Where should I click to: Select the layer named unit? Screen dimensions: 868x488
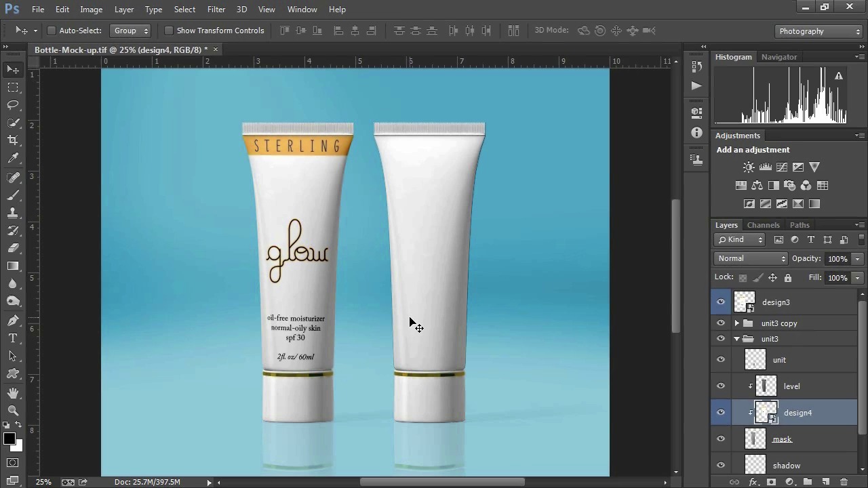779,360
